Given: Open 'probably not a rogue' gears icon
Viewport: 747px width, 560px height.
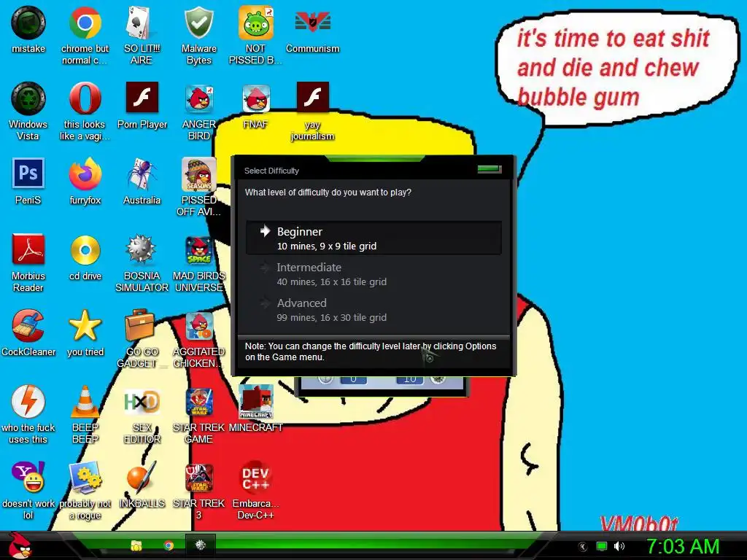Looking at the screenshot, I should point(85,478).
